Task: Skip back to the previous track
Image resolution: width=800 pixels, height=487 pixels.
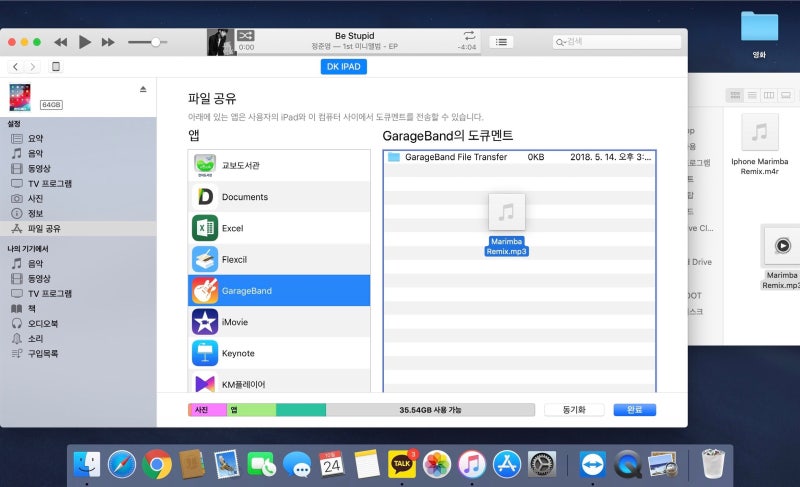Action: (x=61, y=42)
